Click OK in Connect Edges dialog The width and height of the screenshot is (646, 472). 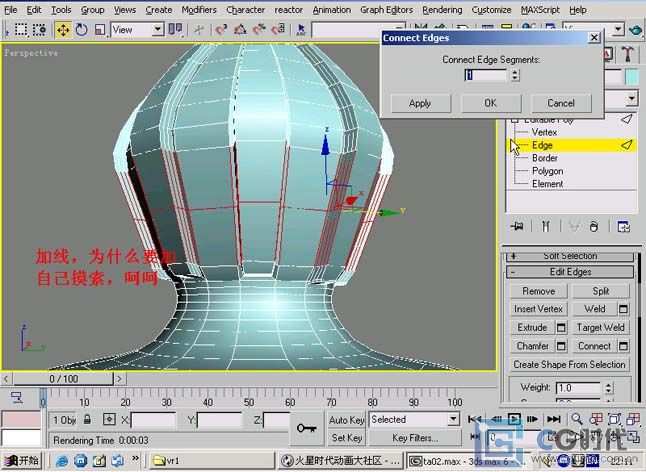pos(490,102)
